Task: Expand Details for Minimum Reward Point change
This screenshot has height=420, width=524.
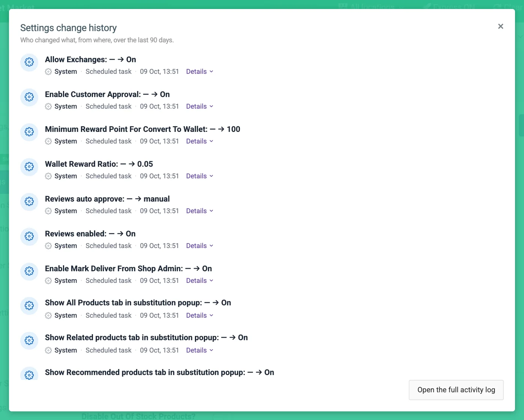Action: pos(200,141)
